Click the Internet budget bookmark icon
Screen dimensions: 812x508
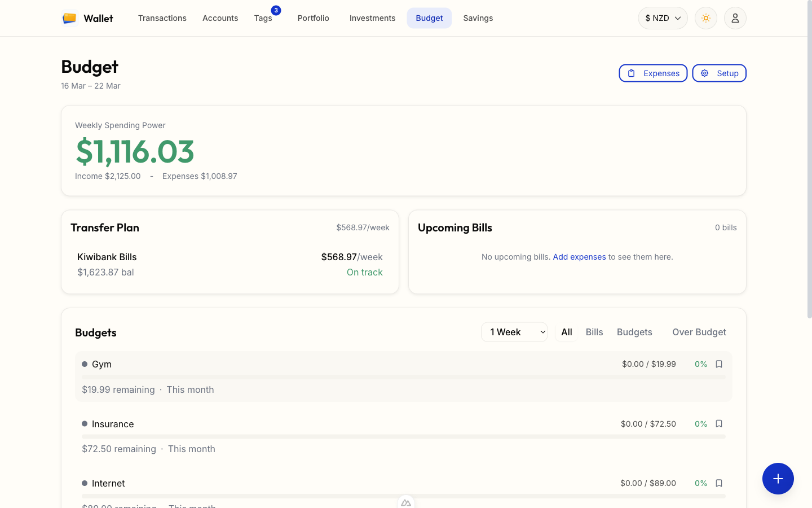[719, 483]
